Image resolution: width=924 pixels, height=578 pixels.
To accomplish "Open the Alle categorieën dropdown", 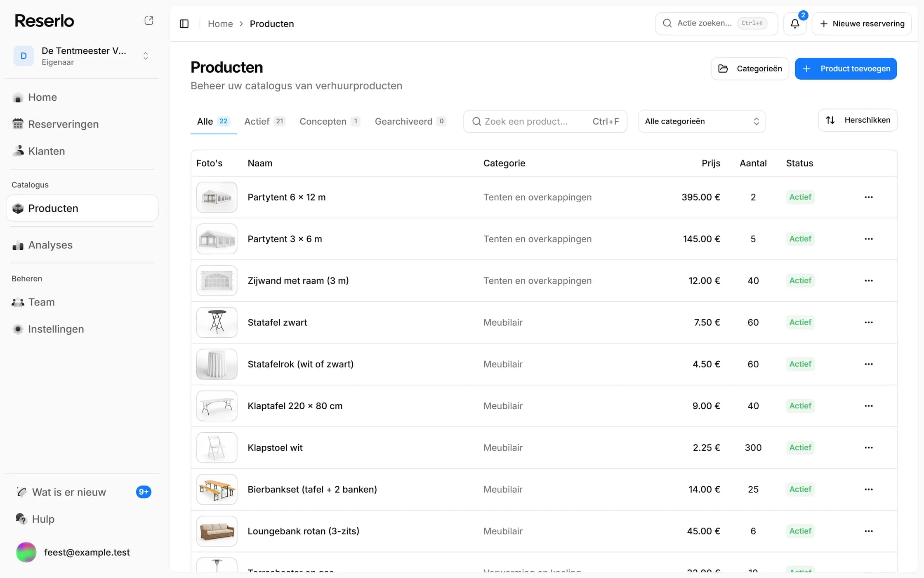I will coord(702,121).
